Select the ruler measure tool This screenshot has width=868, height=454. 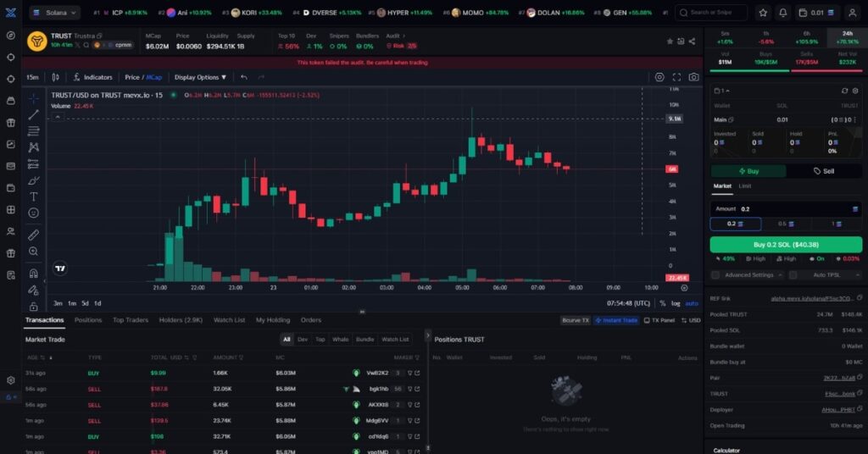(33, 235)
